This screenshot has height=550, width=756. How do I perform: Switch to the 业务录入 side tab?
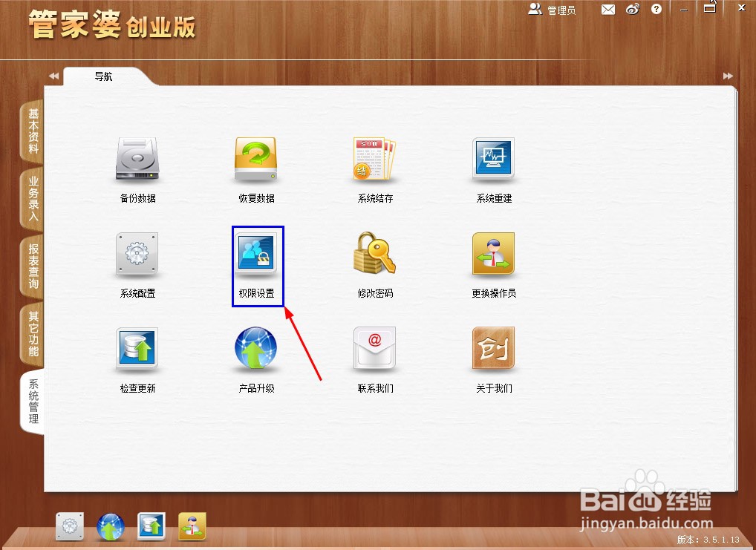[x=33, y=199]
